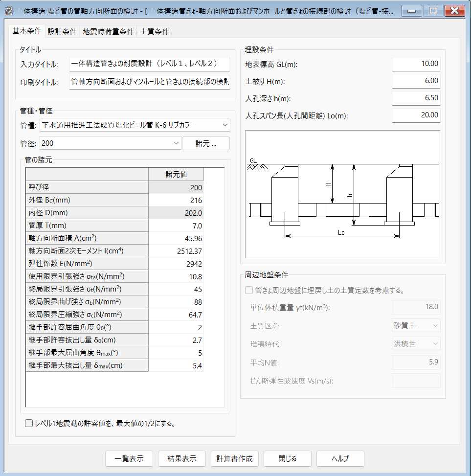Click the 印刷タイトル input field
This screenshot has height=476, width=471.
[149, 81]
